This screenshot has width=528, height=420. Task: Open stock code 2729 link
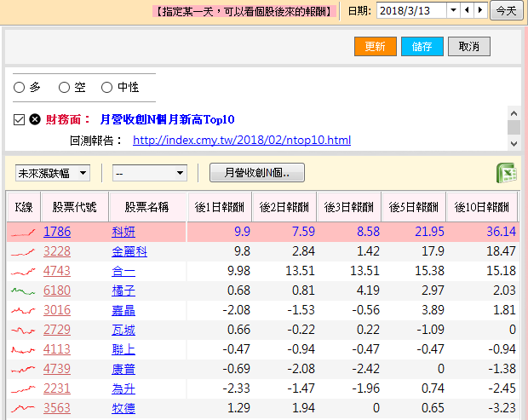pyautogui.click(x=57, y=330)
